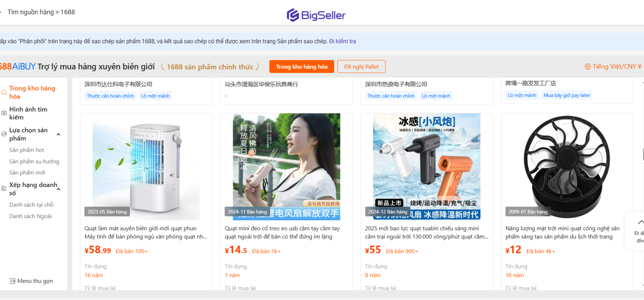Screen dimensions: 644x300
Task: Click the BigSeller logo
Action: (316, 15)
